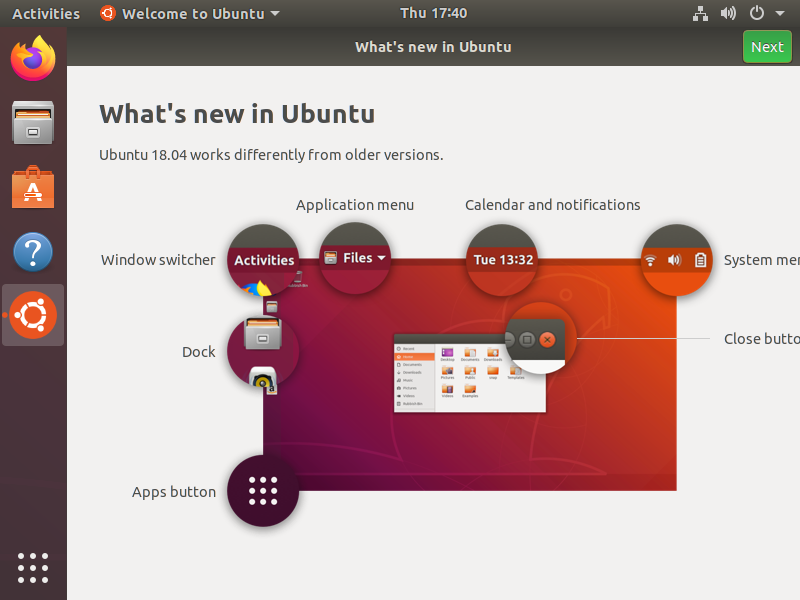Open the Help dock icon

click(33, 252)
